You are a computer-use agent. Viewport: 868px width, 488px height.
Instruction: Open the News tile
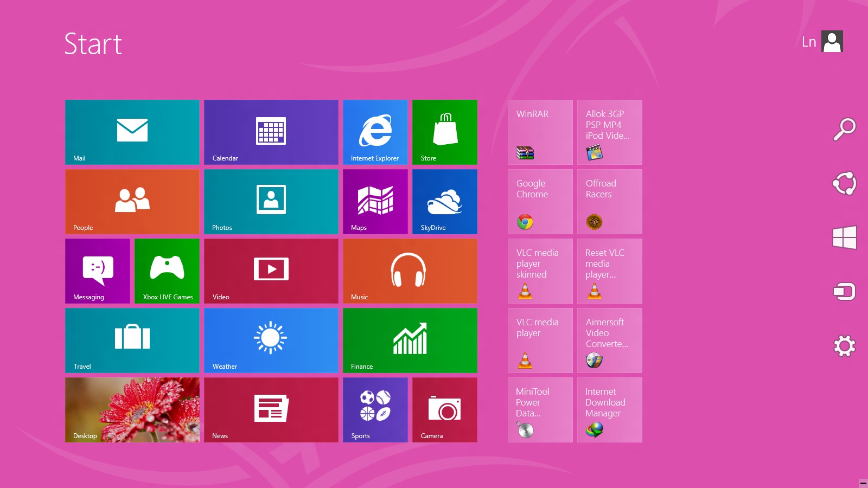(x=271, y=410)
